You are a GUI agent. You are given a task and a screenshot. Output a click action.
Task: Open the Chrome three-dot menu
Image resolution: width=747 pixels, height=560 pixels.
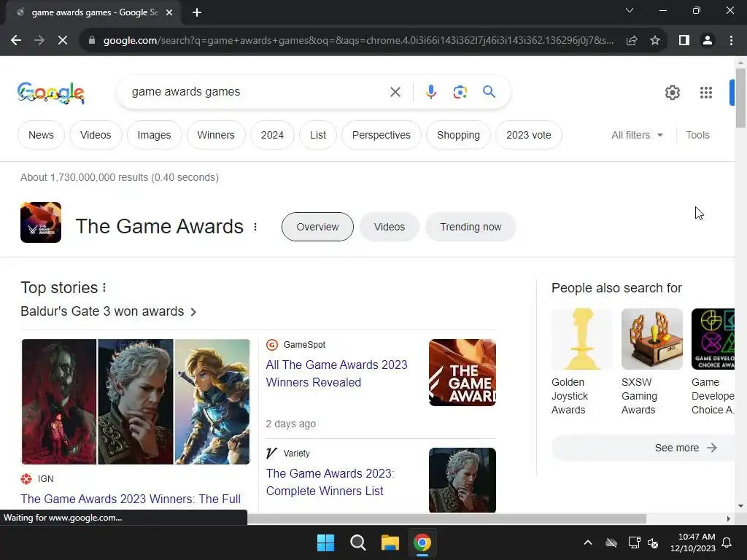coord(731,41)
